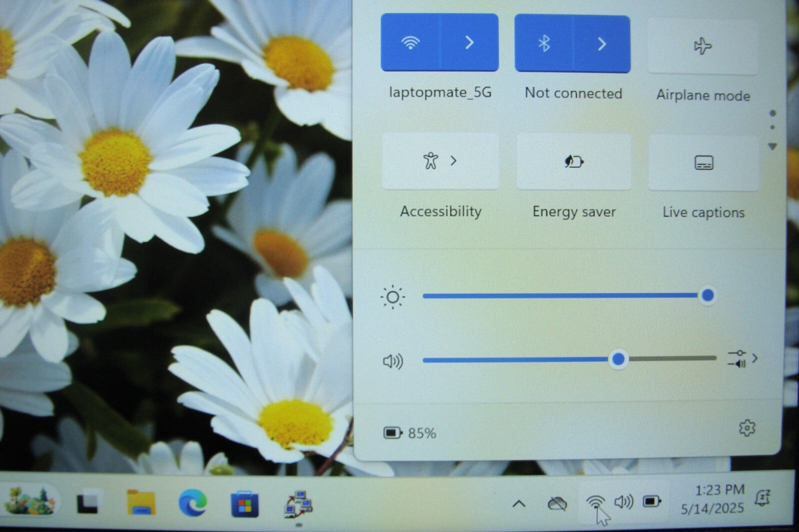Click the brightness slider handle
This screenshot has height=532, width=799.
click(x=707, y=295)
